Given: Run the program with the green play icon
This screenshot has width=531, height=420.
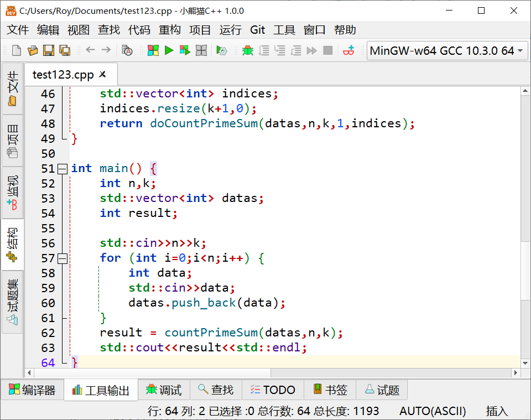Looking at the screenshot, I should click(x=169, y=50).
